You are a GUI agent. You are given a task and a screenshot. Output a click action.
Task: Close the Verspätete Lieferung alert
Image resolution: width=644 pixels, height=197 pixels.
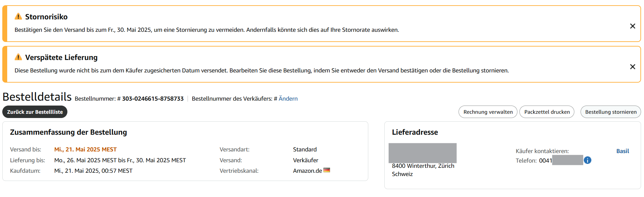[633, 67]
